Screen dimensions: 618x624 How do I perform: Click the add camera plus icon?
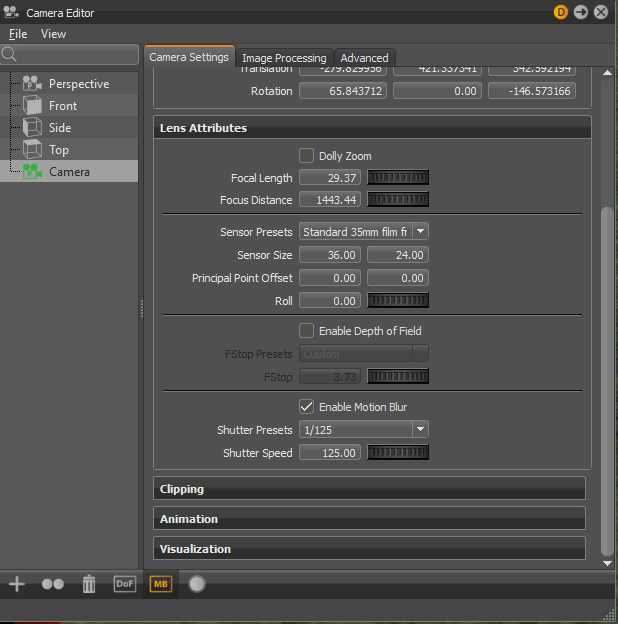point(17,584)
